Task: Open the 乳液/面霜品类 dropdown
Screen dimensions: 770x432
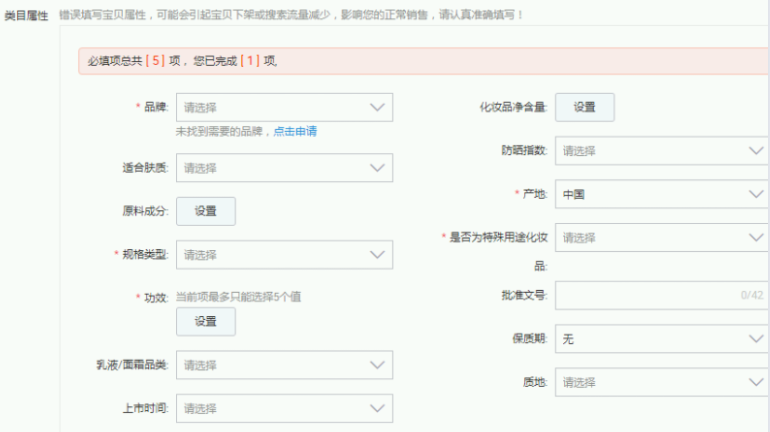Action: [284, 365]
